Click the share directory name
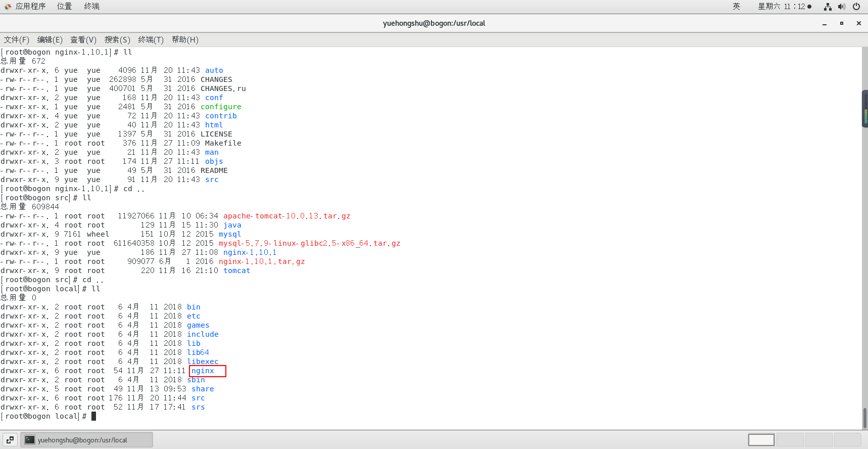The width and height of the screenshot is (868, 449). pos(203,389)
